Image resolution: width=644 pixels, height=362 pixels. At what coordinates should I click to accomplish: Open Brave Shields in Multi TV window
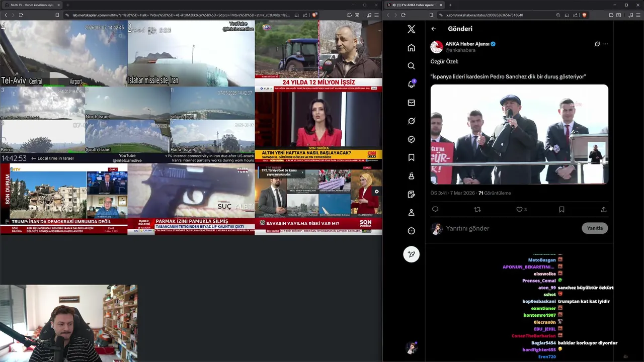pos(314,15)
